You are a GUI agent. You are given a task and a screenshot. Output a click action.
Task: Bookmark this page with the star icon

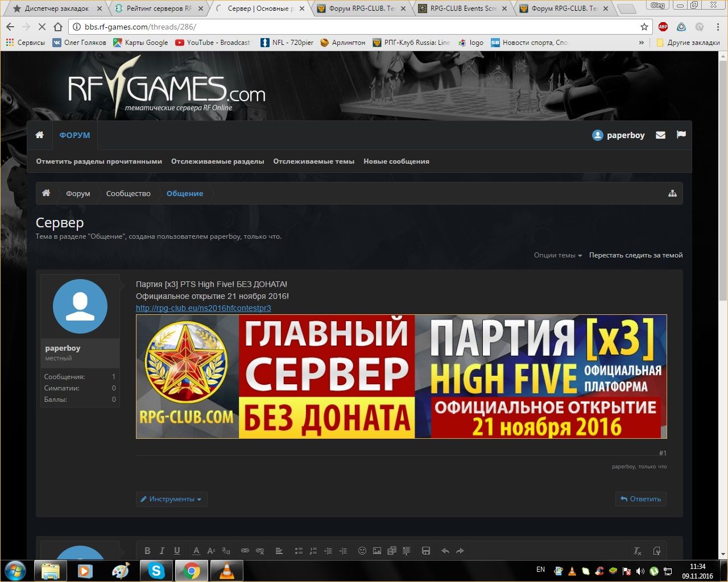coord(644,27)
